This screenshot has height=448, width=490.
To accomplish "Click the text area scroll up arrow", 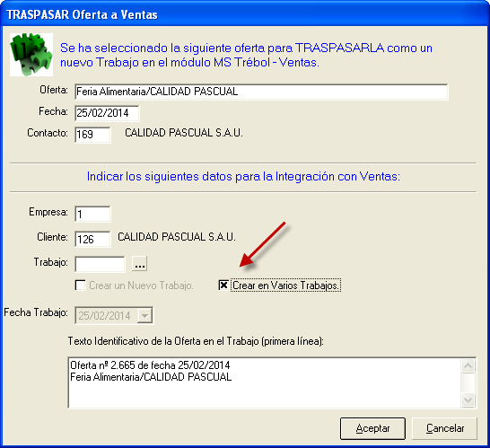I will click(468, 365).
